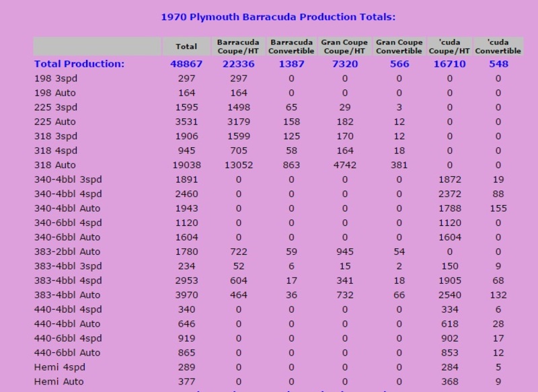Select the 722 value in 383-2bbl Auto row
538x392 pixels.
[x=239, y=251]
